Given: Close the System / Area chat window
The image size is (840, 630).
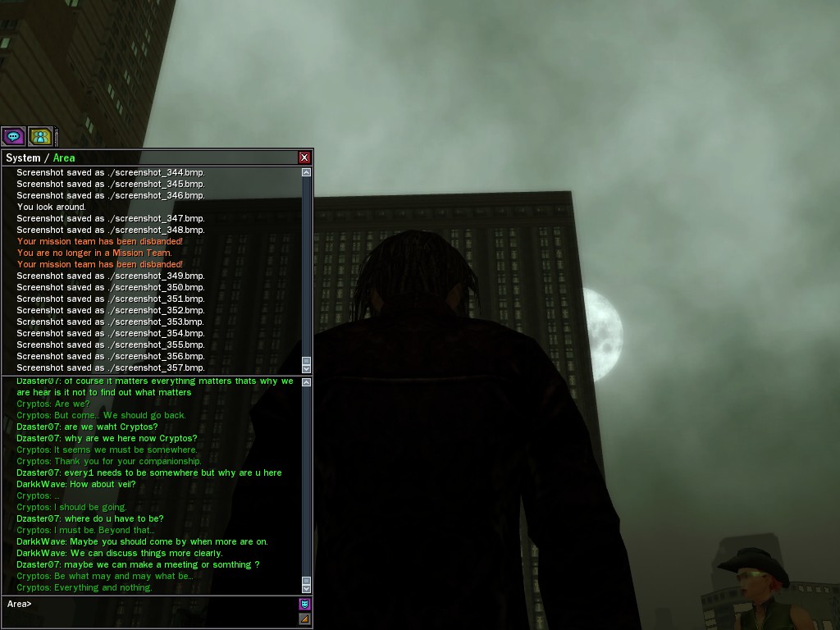Looking at the screenshot, I should point(304,157).
